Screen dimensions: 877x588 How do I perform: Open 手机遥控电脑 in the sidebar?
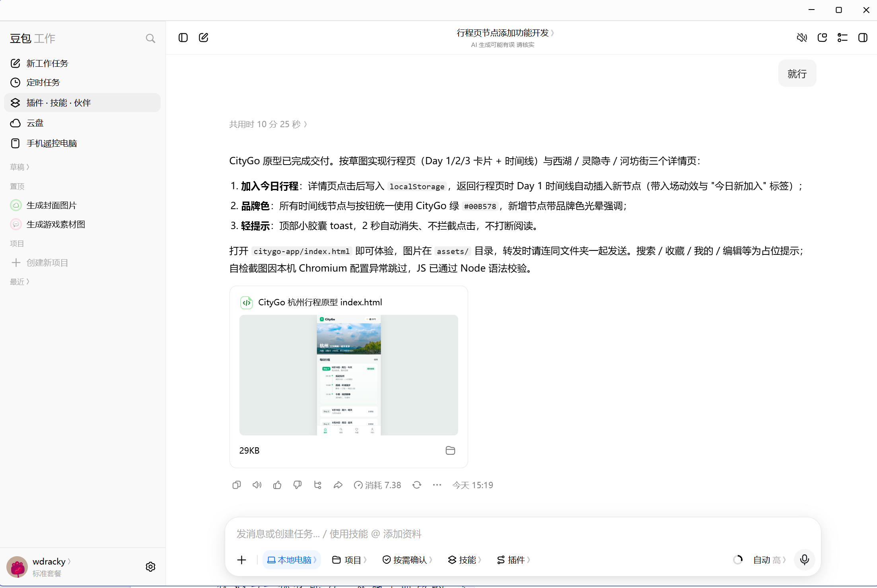(82, 143)
